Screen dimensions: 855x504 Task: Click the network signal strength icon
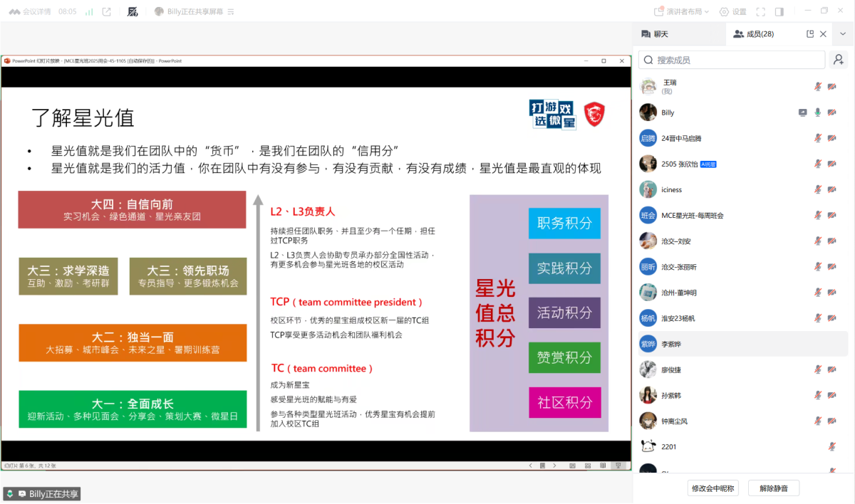pos(89,11)
